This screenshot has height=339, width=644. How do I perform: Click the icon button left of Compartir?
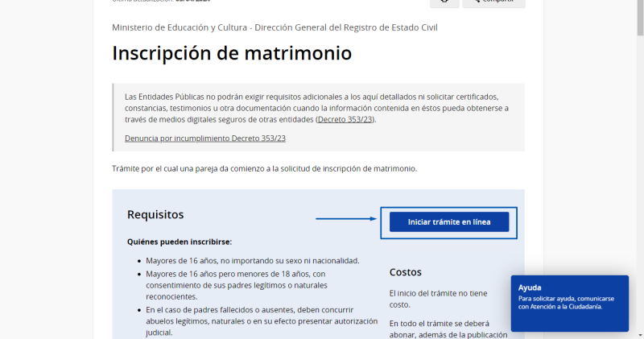(444, 2)
